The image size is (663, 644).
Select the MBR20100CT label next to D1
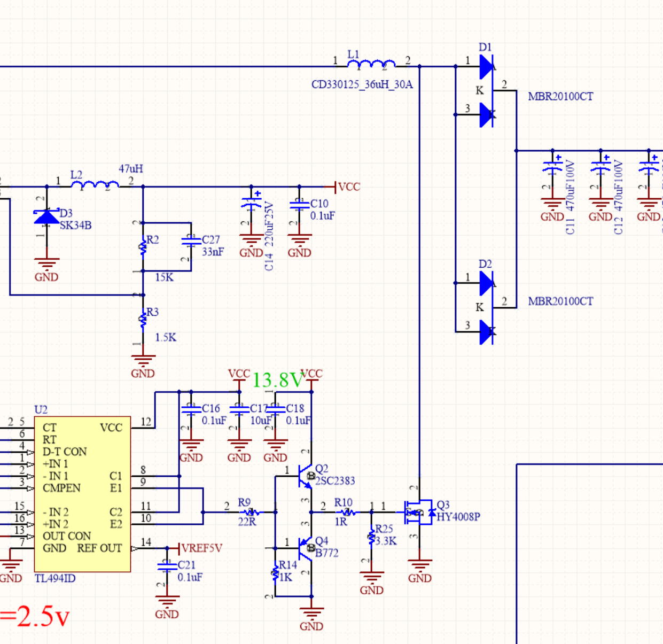click(x=560, y=97)
